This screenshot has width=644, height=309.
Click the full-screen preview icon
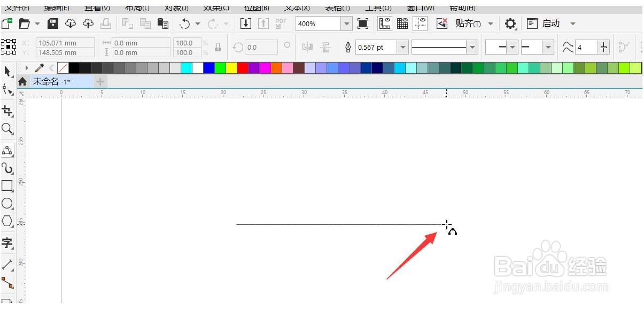click(x=363, y=24)
